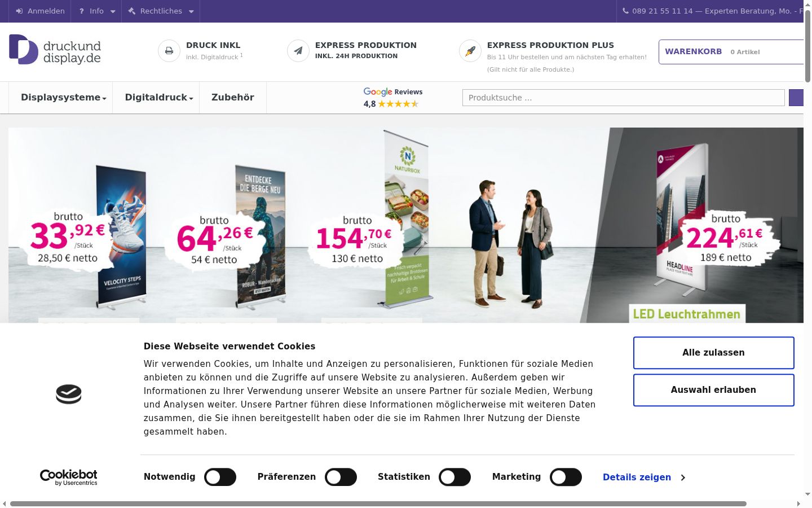Click the Anmelden link

tap(40, 11)
